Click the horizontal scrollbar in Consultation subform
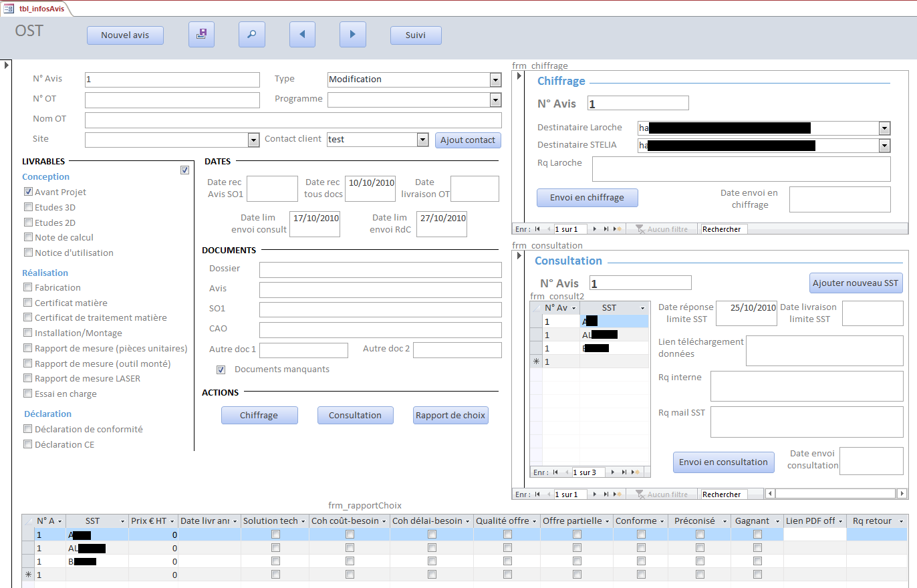 835,494
